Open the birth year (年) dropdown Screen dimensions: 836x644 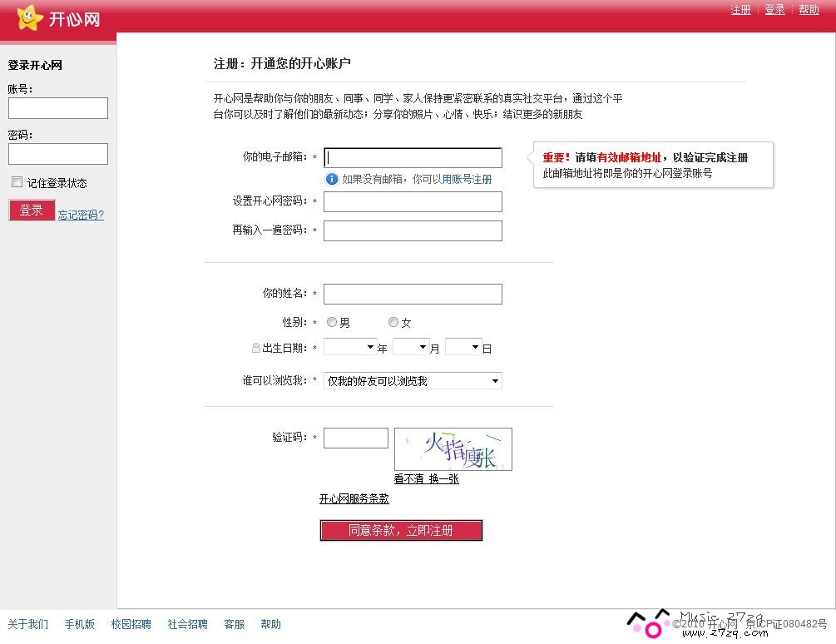click(x=350, y=347)
